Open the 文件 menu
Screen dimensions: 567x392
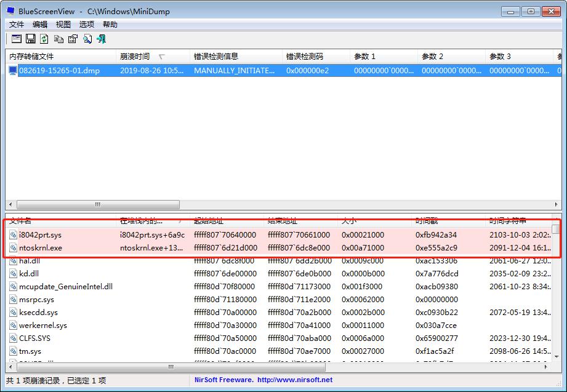coord(17,25)
